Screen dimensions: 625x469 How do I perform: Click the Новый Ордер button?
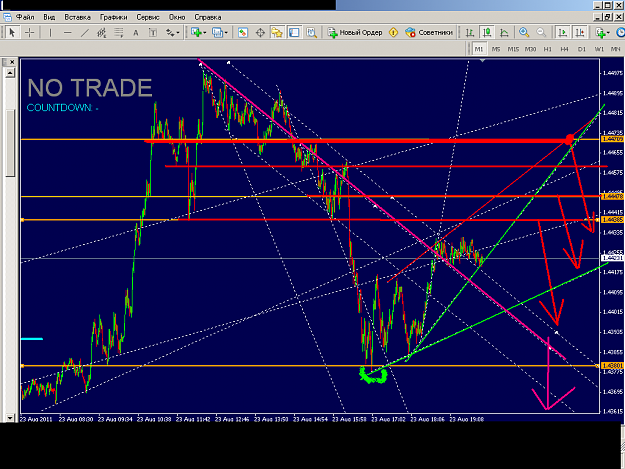pyautogui.click(x=355, y=33)
